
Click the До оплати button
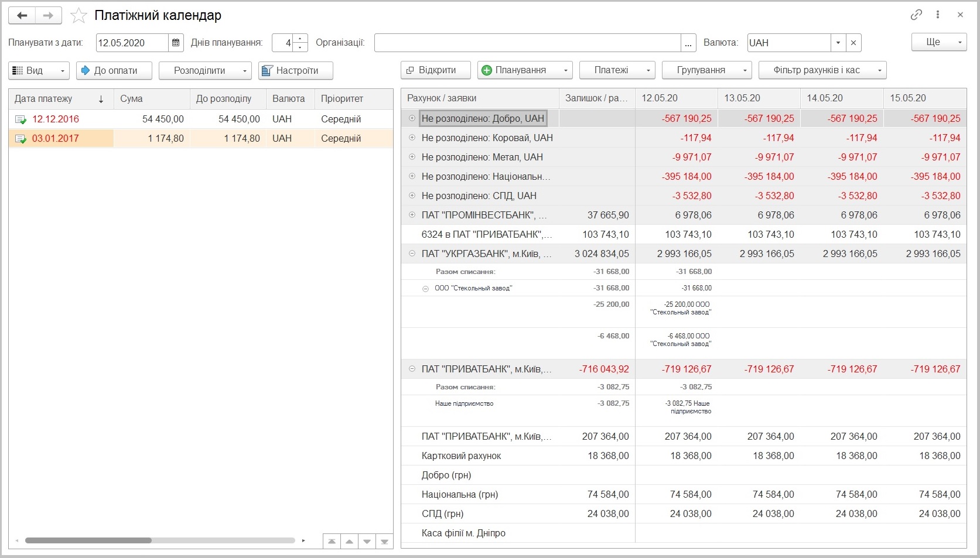pos(114,70)
